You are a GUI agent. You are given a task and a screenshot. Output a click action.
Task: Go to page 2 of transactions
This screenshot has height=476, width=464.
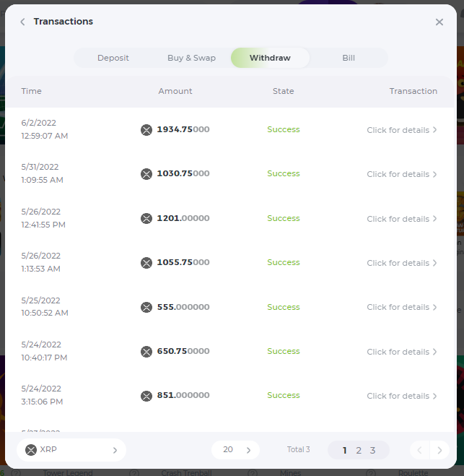coord(359,451)
